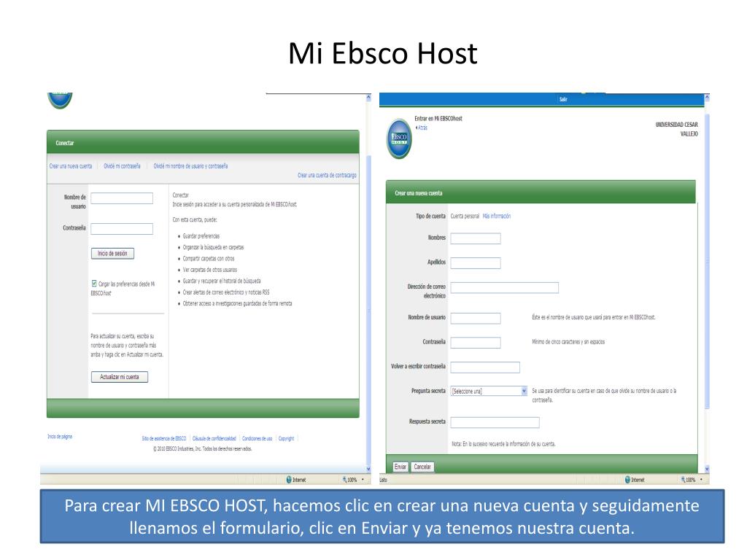
Task: Click 'Crear una nueva cuenta' link
Action: click(71, 166)
